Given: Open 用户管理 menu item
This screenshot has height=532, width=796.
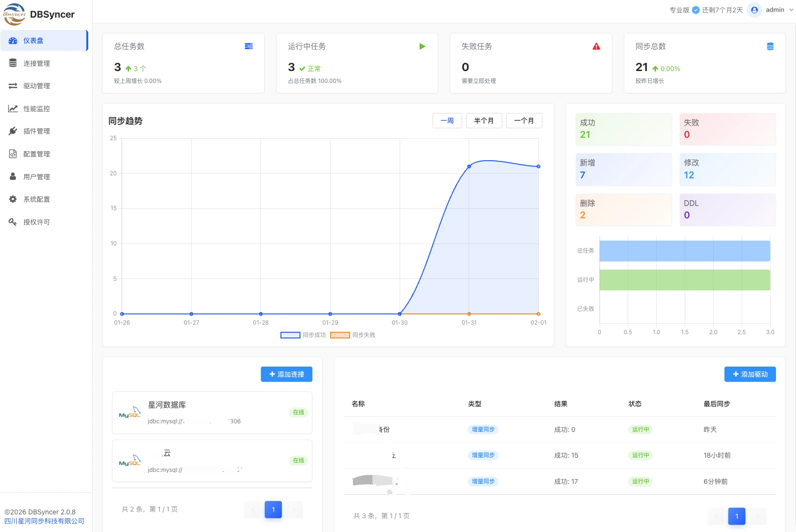Looking at the screenshot, I should coord(44,176).
